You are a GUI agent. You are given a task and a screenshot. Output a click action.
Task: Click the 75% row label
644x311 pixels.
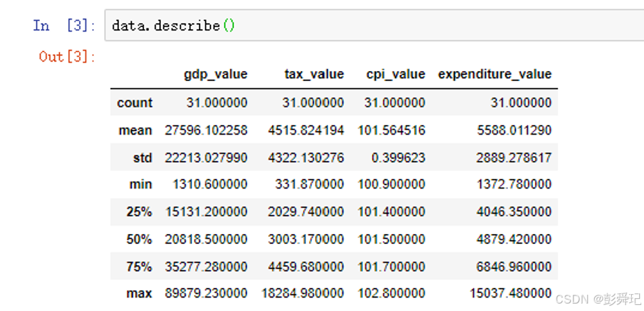click(139, 266)
